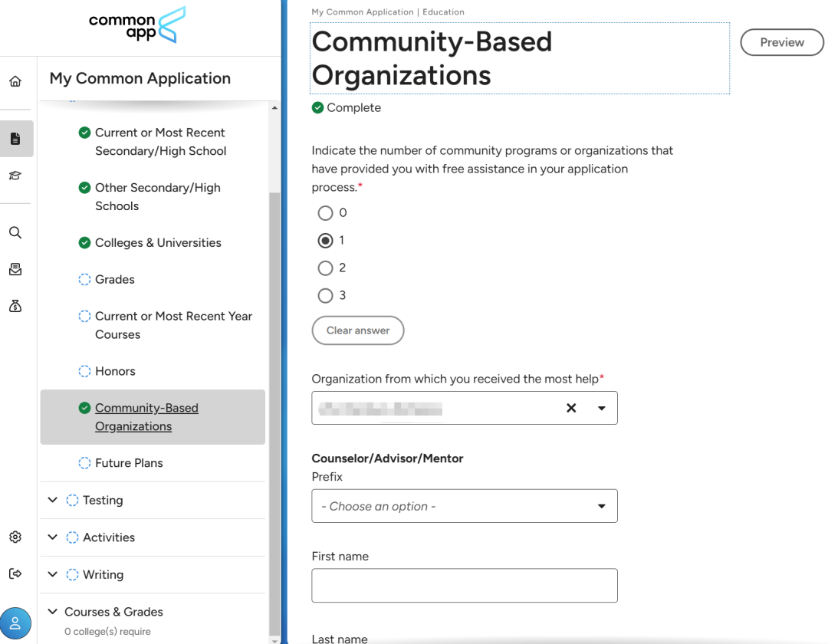Select radio option 3 organizations
This screenshot has height=644, width=828.
tap(325, 296)
